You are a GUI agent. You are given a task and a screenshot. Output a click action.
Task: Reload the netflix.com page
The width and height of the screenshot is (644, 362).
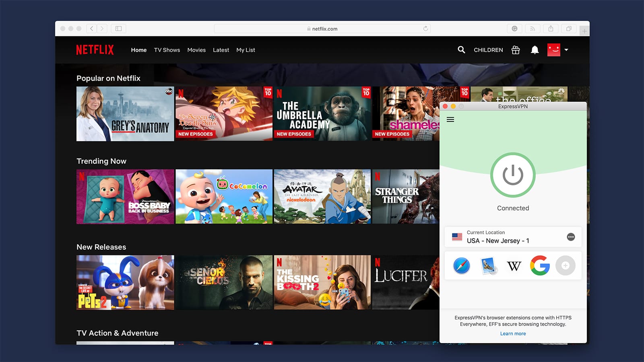425,29
